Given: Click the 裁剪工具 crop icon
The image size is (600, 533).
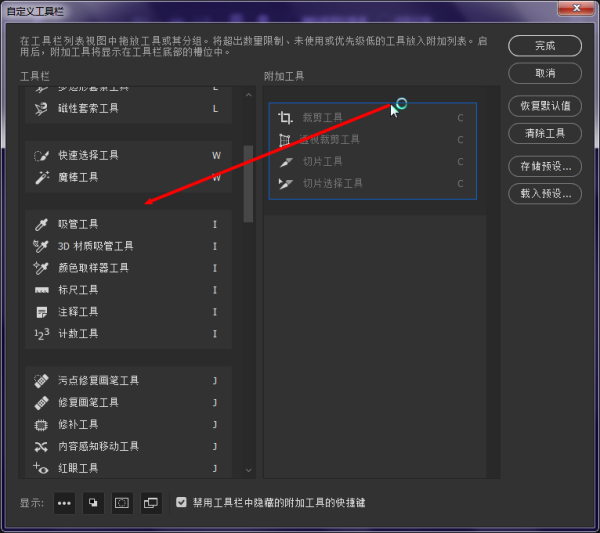Looking at the screenshot, I should point(285,117).
